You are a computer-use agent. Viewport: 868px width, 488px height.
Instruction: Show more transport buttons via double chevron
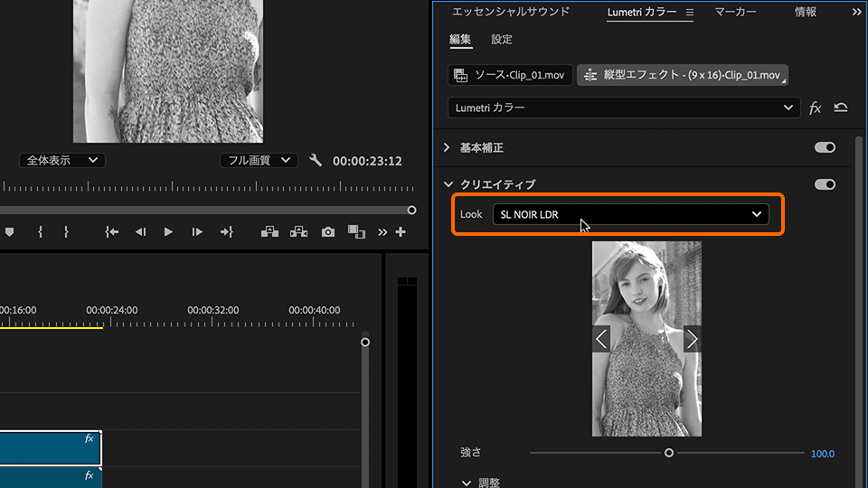pyautogui.click(x=382, y=232)
